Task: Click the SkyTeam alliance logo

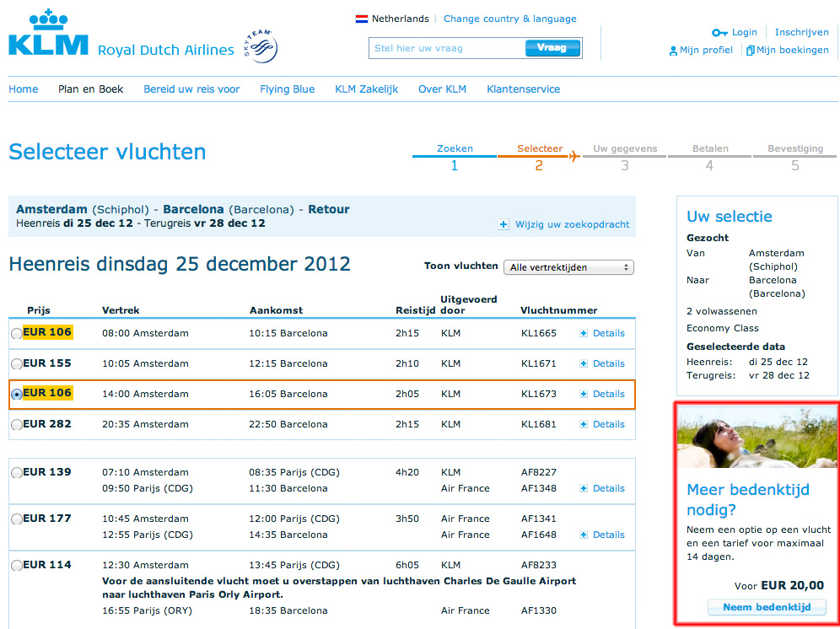Action: tap(261, 46)
